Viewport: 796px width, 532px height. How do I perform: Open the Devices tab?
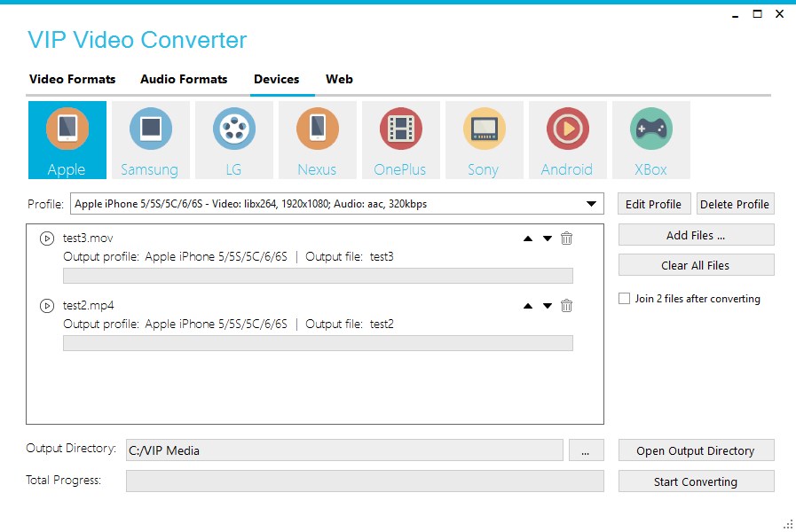(x=277, y=79)
